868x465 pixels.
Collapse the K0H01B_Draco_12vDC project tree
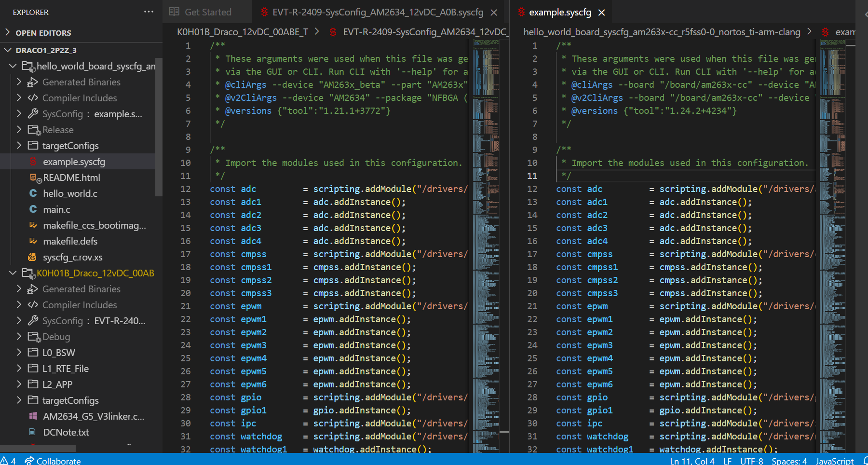coord(13,273)
